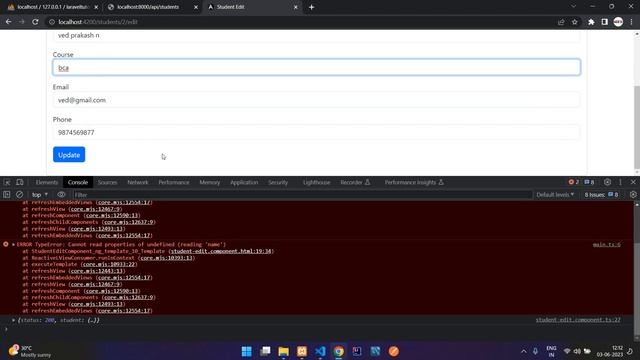
Task: Open a new browser tab
Action: coord(311,7)
